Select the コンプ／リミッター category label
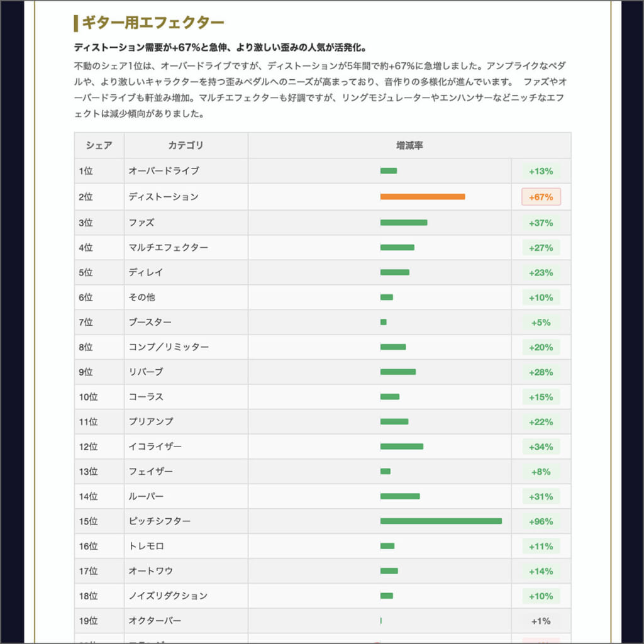The width and height of the screenshot is (644, 644). click(169, 347)
